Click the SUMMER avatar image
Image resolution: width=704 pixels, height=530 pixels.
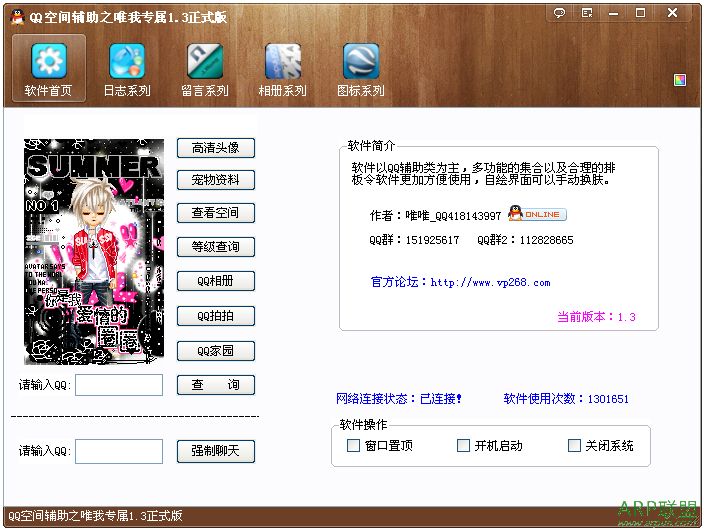tap(94, 252)
